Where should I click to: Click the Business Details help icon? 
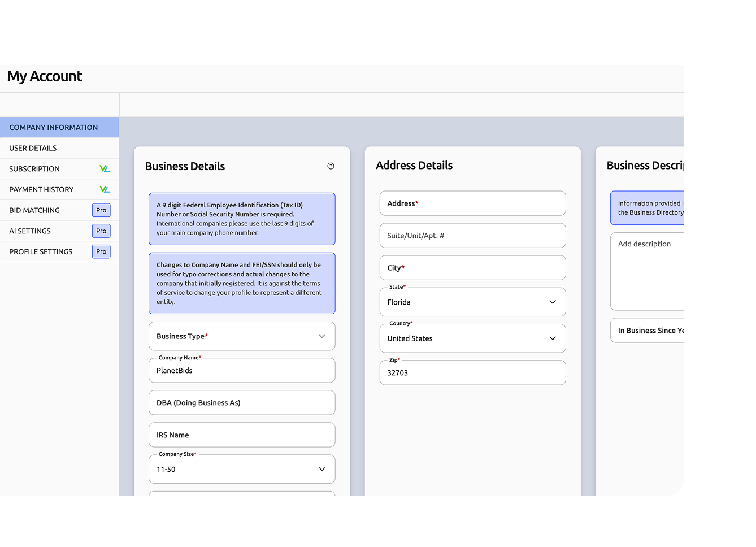tap(331, 166)
